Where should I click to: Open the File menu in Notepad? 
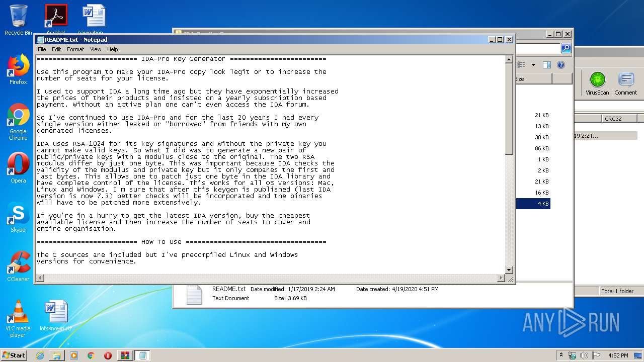[x=42, y=49]
